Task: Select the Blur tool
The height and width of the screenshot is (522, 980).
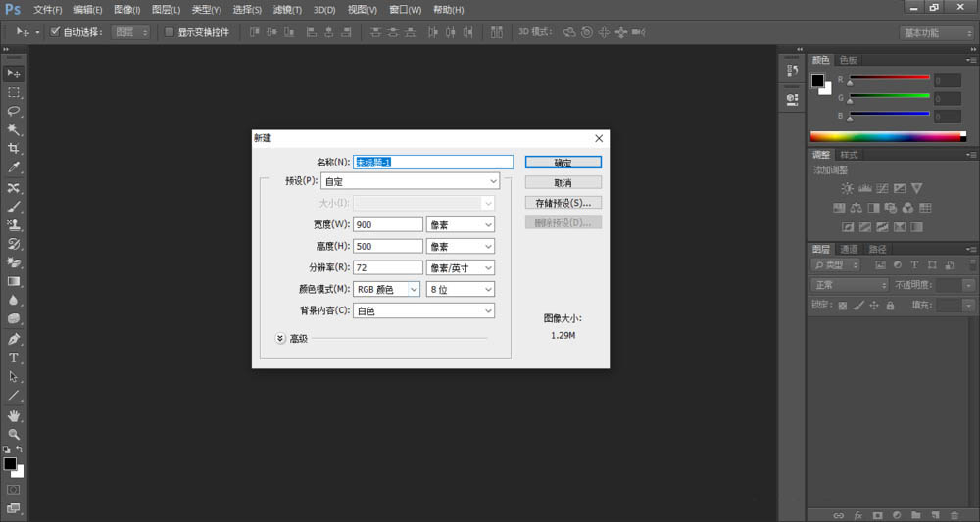Action: tap(14, 301)
